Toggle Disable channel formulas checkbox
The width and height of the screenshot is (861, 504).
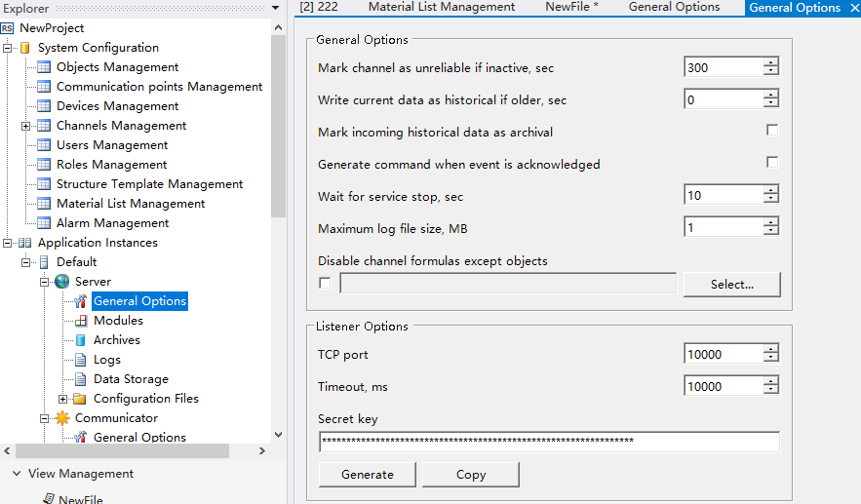tap(325, 284)
